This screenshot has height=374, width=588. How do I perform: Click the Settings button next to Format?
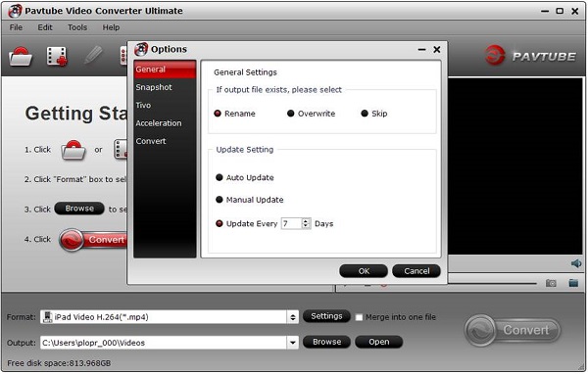(326, 316)
